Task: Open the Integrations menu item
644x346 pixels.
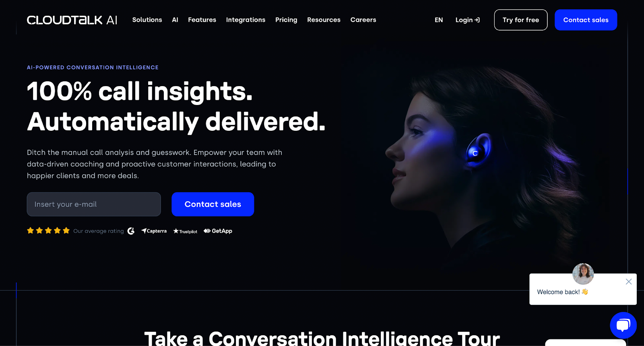Action: pyautogui.click(x=246, y=20)
